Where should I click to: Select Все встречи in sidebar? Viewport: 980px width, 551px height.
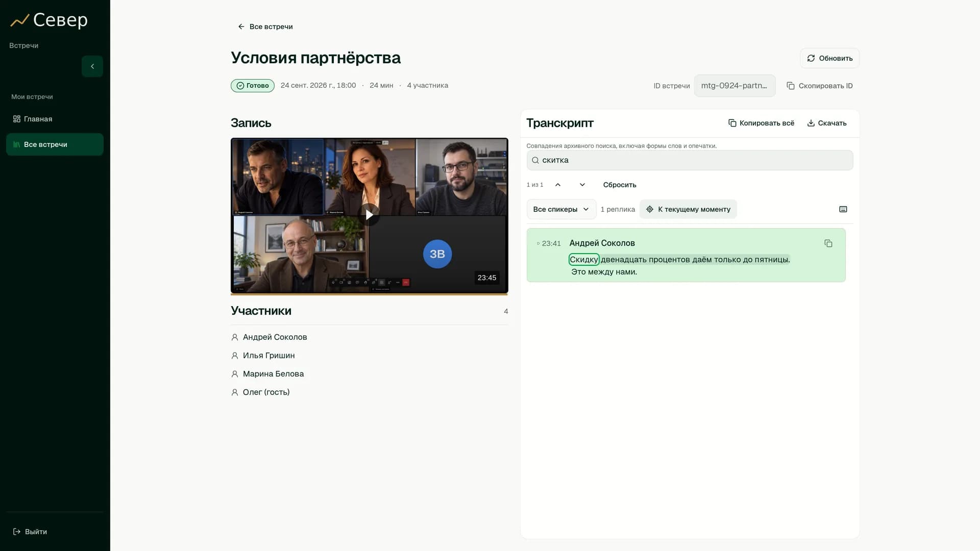[x=55, y=144]
